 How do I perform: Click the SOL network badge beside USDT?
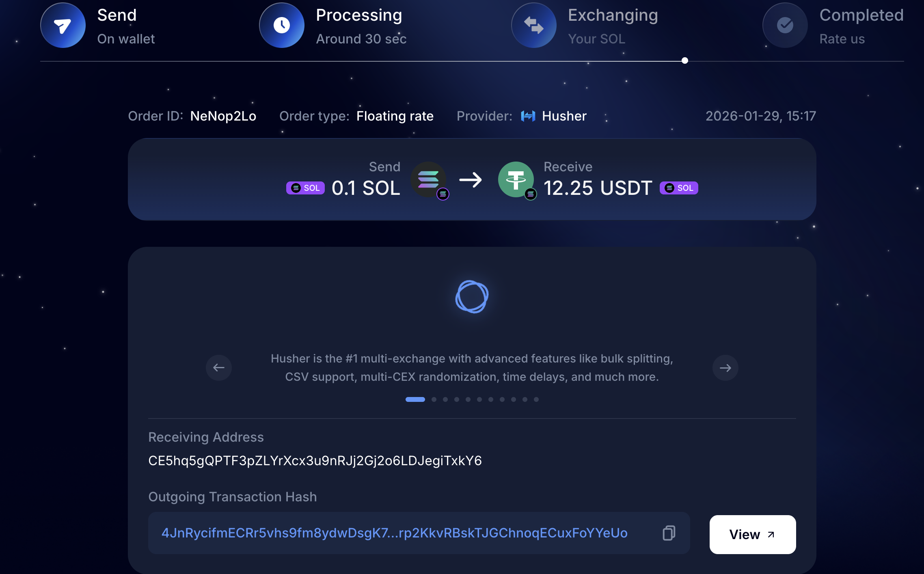tap(678, 188)
